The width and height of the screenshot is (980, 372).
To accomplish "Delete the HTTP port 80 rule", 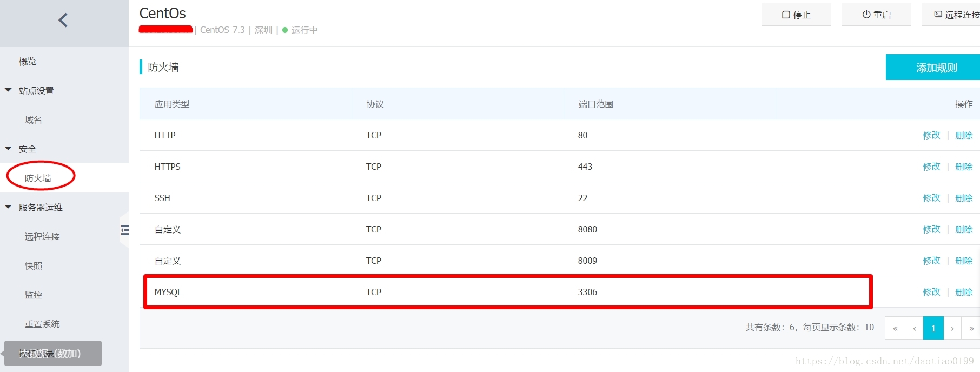I will [x=964, y=135].
